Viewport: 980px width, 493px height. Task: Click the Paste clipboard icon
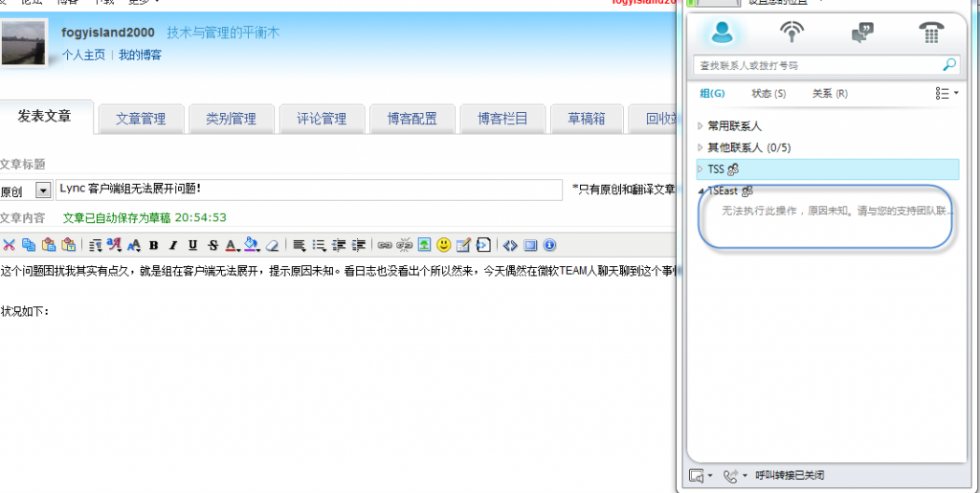pos(49,245)
